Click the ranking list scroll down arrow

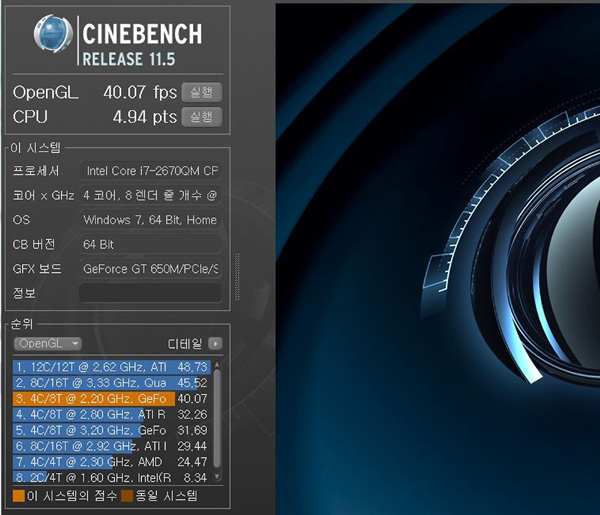tap(217, 476)
